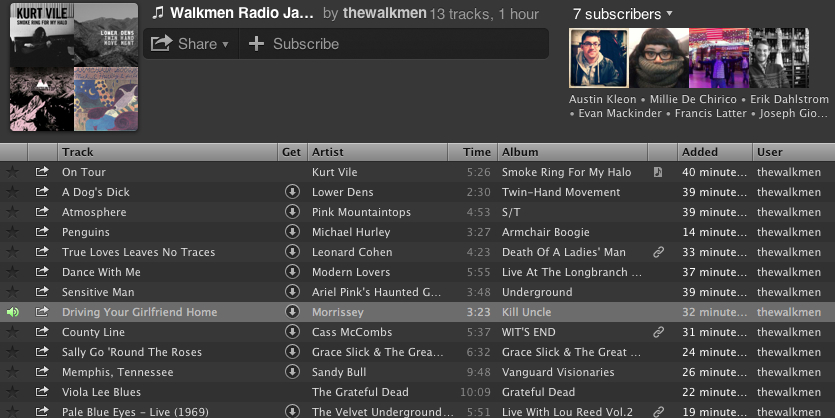The height and width of the screenshot is (418, 835).
Task: Click artist Cass McCombs
Action: (352, 332)
